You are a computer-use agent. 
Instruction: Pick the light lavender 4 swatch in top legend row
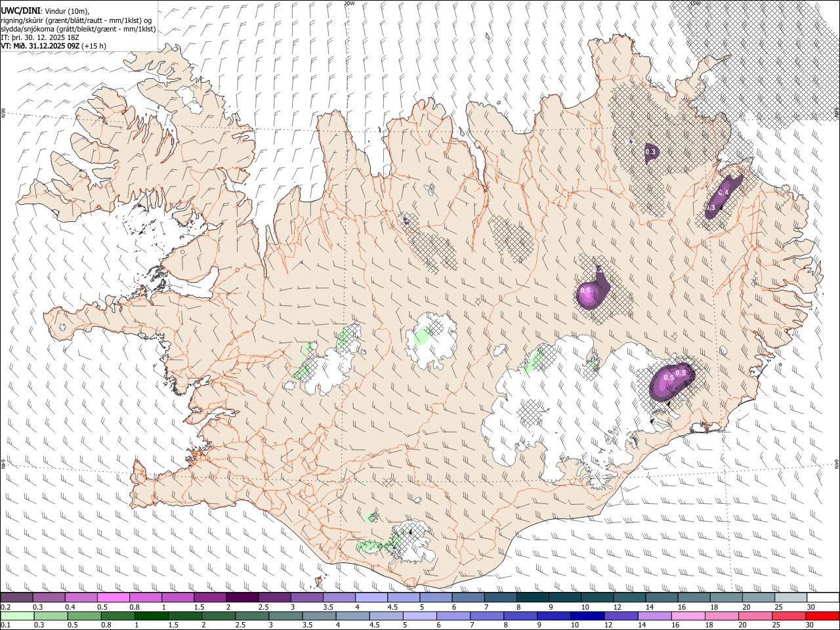click(370, 598)
